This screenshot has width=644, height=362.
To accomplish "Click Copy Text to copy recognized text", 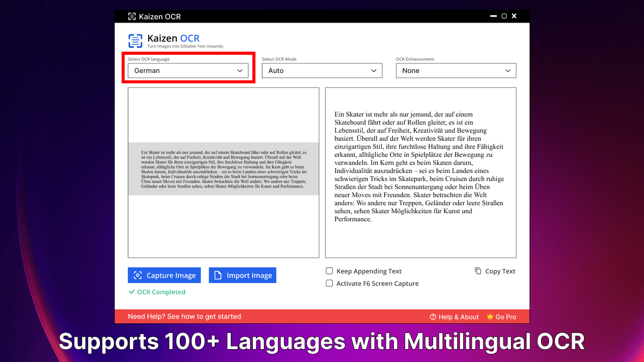I will pos(500,271).
